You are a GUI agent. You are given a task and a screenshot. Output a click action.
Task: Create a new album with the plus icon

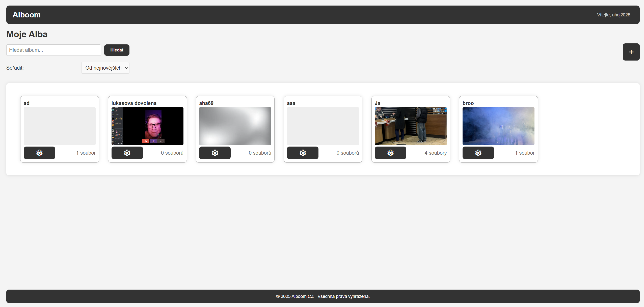click(x=631, y=52)
